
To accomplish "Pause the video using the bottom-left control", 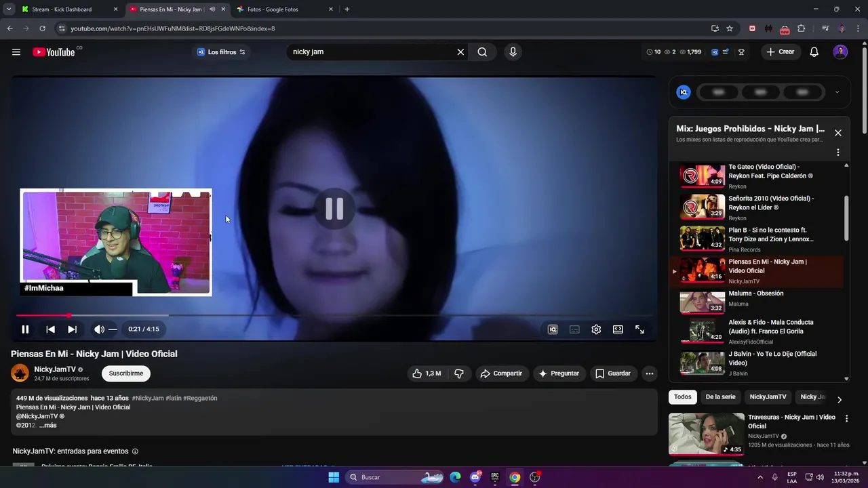I will pyautogui.click(x=25, y=329).
